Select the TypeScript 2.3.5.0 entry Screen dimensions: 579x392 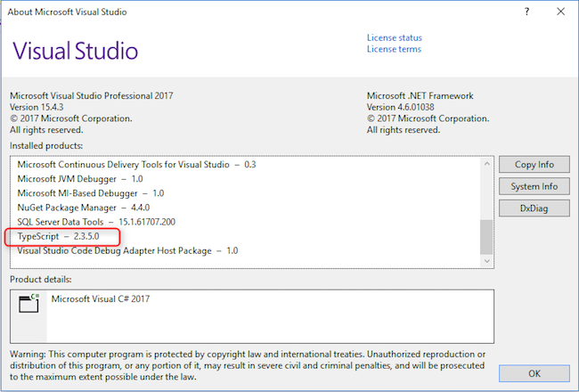pos(58,236)
